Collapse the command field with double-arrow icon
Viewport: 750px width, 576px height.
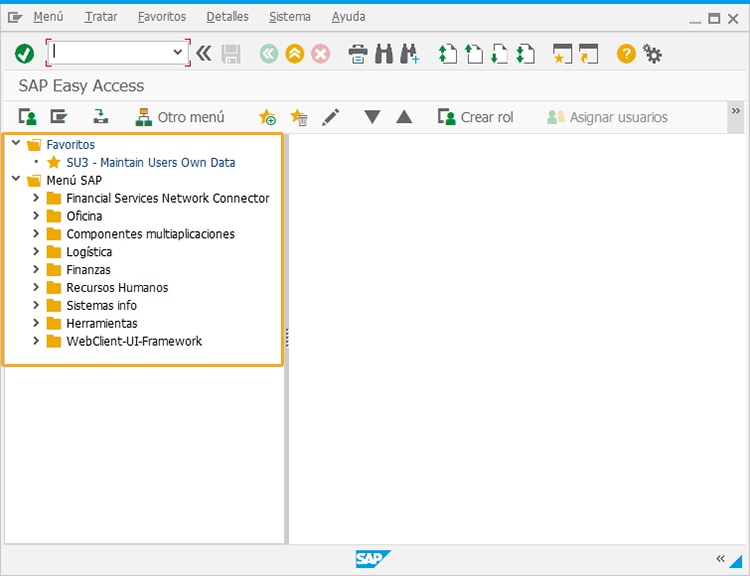[204, 53]
